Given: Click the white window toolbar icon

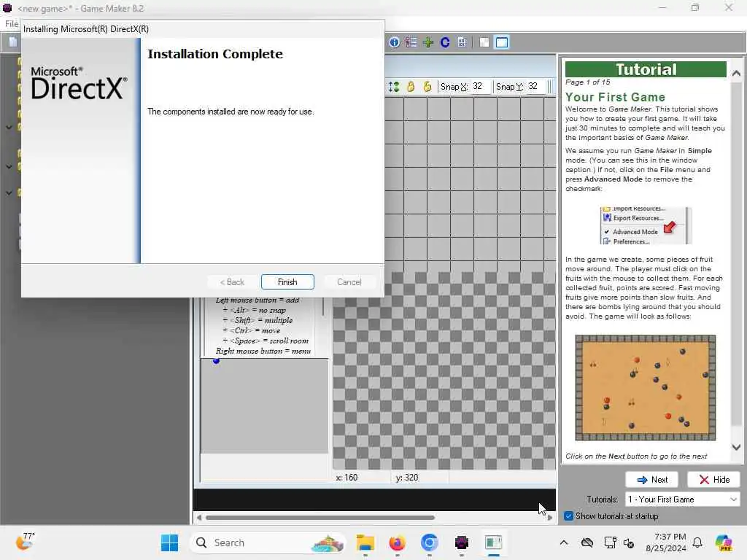Looking at the screenshot, I should (484, 42).
